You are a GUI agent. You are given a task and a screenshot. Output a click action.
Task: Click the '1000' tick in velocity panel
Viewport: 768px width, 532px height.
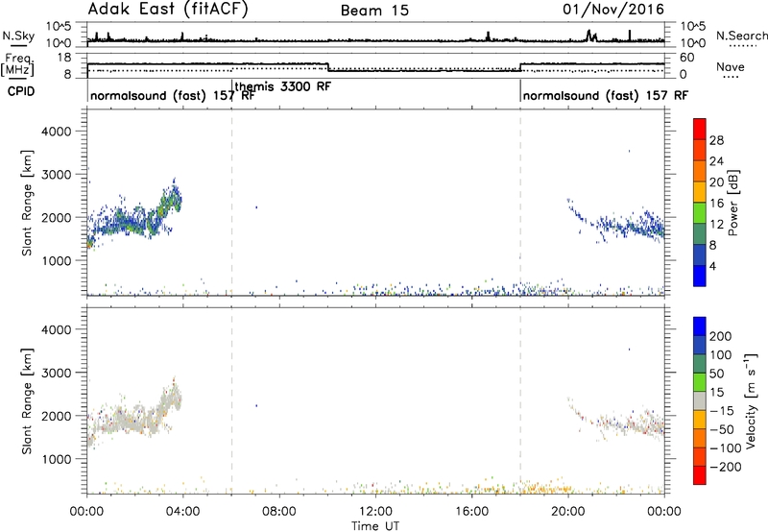tap(56, 459)
